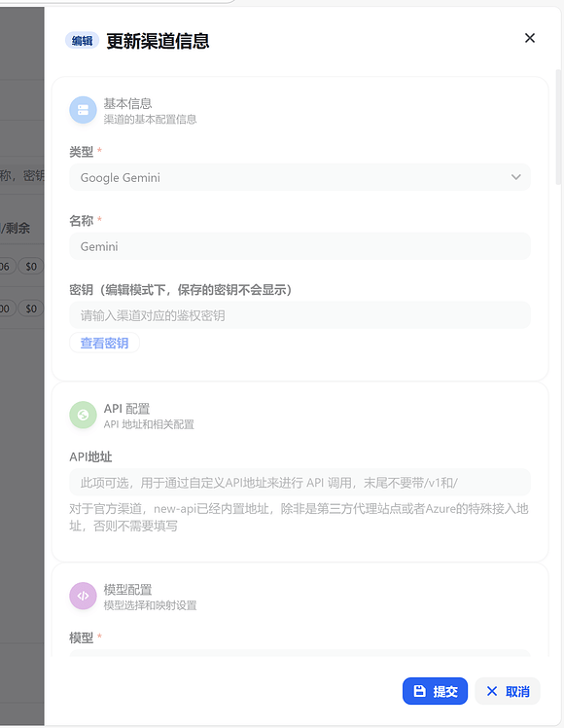Click the 密钥 authentication key input field

pyautogui.click(x=300, y=315)
